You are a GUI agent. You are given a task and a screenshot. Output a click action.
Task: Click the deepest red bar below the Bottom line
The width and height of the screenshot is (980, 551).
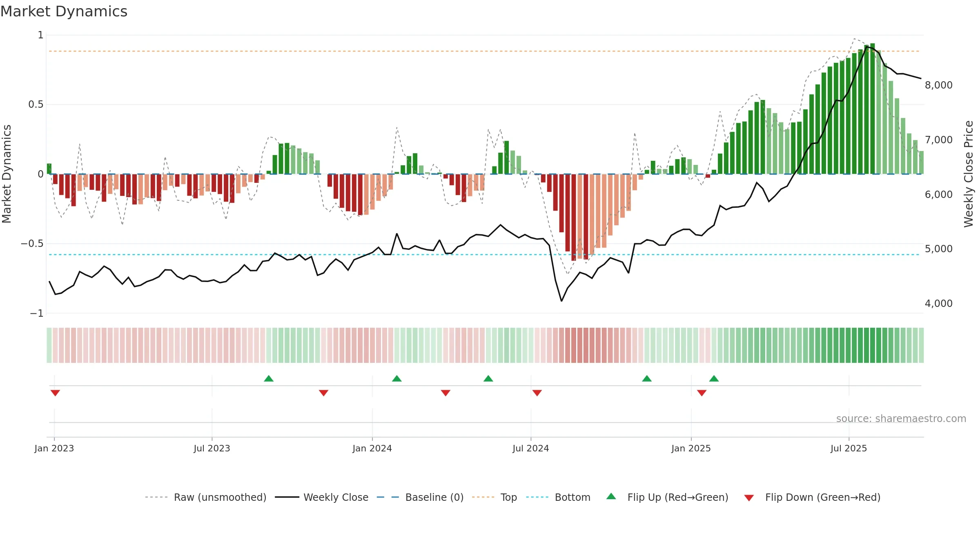click(x=574, y=217)
